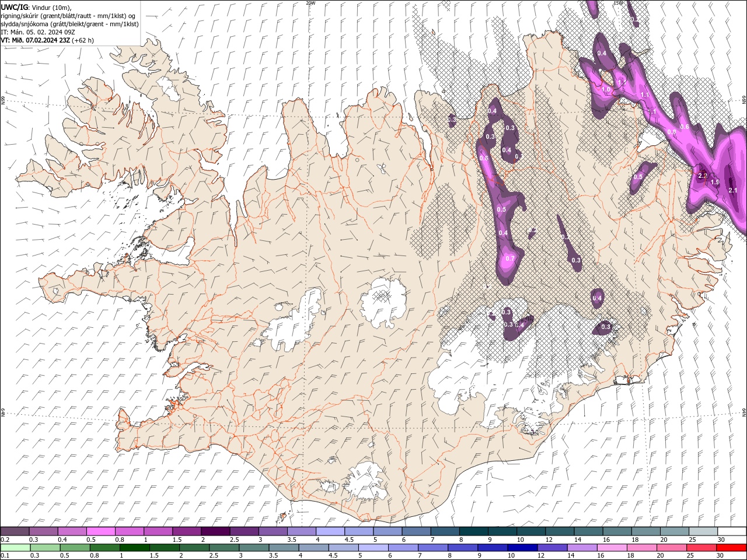Select the pale green 0.1 swatch, lower legend
The height and width of the screenshot is (560, 747).
15,548
